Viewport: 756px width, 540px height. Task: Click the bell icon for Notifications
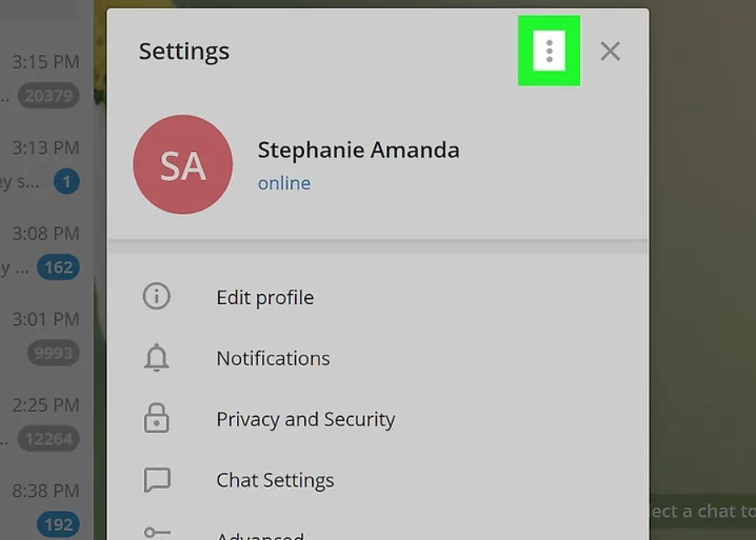[157, 358]
